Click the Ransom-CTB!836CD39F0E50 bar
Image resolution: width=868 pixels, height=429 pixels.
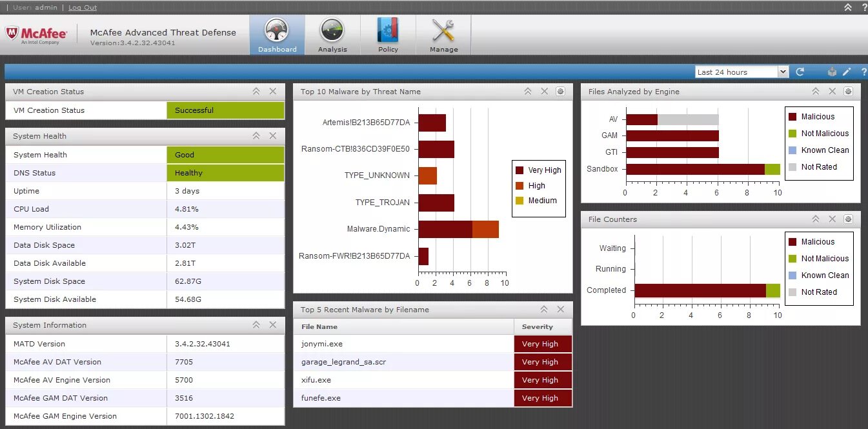pos(436,149)
